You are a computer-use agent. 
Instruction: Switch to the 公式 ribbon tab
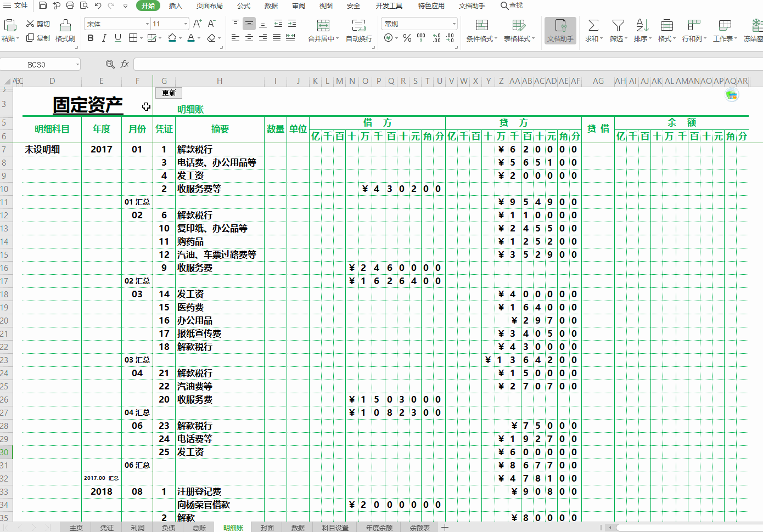coord(244,5)
